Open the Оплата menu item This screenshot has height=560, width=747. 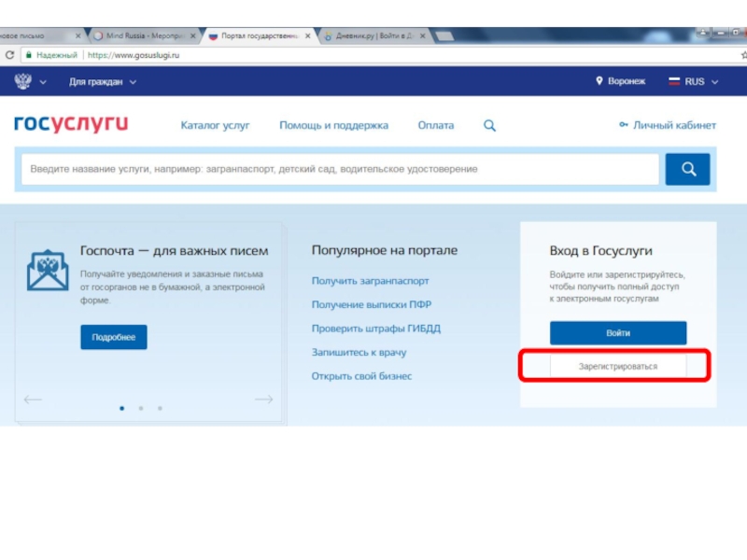[436, 125]
